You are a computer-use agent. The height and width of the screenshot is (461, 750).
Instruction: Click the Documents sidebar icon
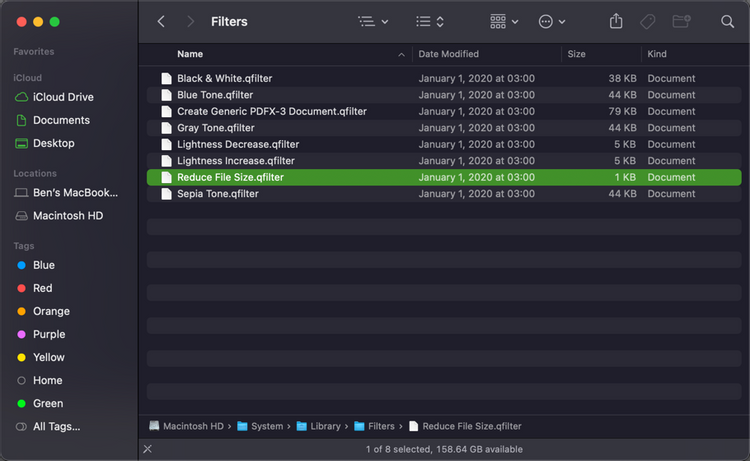22,120
